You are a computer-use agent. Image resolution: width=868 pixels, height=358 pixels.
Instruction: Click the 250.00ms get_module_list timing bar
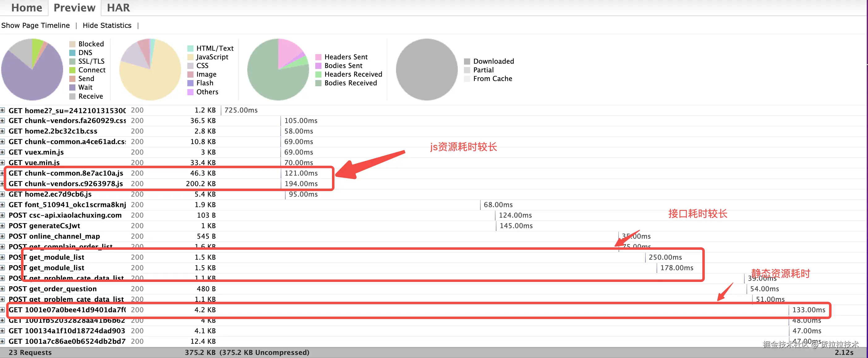pyautogui.click(x=665, y=257)
